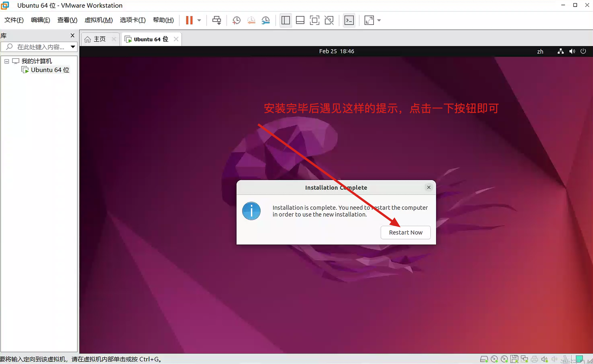This screenshot has width=593, height=364.
Task: Click the Ubuntu network status icon
Action: [561, 51]
